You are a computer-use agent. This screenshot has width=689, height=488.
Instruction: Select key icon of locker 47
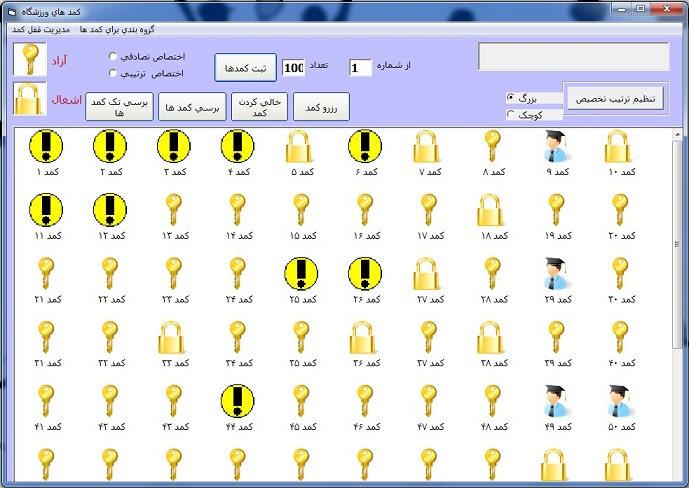(x=429, y=401)
